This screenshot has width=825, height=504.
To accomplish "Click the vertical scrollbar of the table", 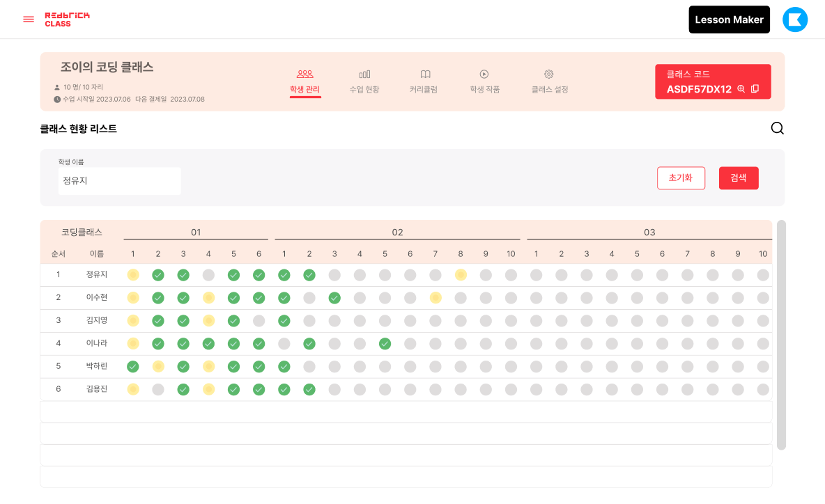I will click(781, 335).
